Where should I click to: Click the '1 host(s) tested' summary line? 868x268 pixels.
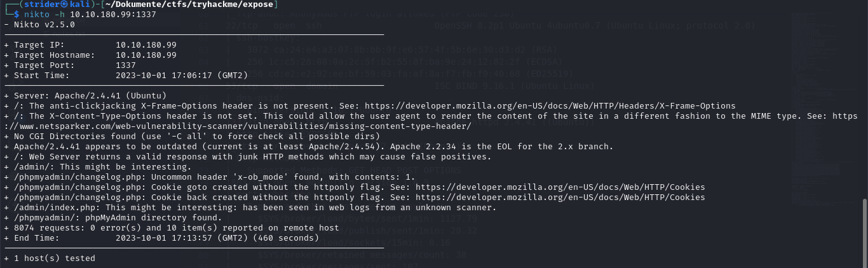tap(50, 258)
